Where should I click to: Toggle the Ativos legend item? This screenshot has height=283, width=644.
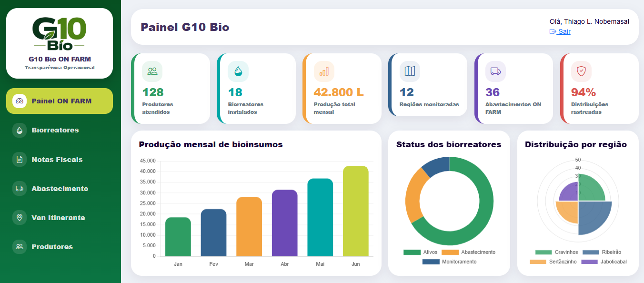tap(420, 252)
